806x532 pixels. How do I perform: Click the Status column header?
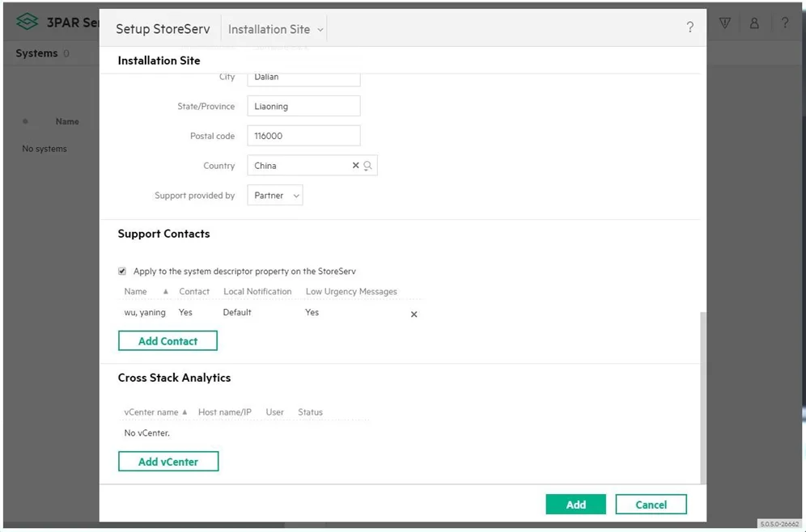click(x=310, y=412)
